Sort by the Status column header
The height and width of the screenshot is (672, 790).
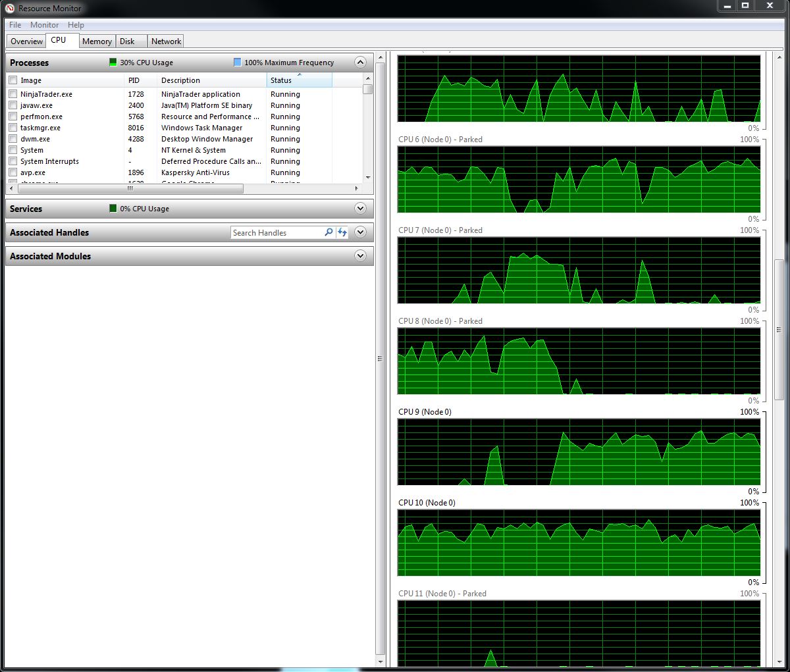tap(300, 80)
